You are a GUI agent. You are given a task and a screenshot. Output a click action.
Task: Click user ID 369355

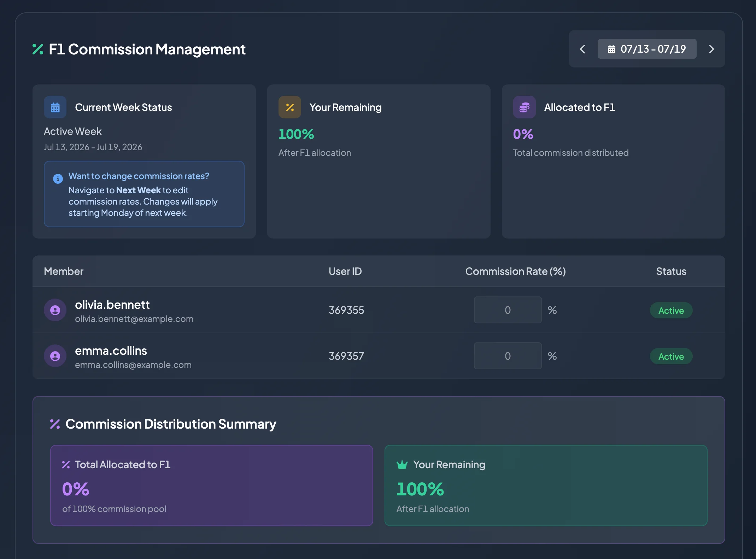coord(346,310)
